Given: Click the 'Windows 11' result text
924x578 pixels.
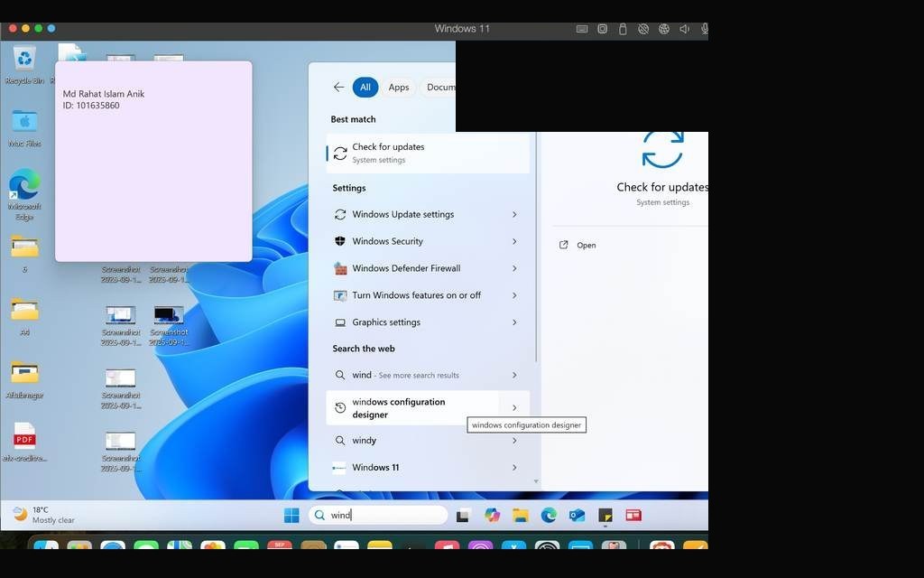Looking at the screenshot, I should pyautogui.click(x=376, y=468).
